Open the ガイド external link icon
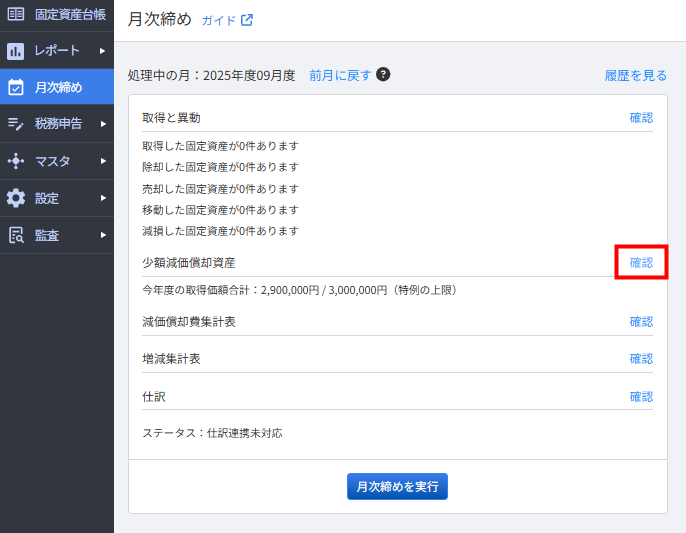This screenshot has width=686, height=533. click(247, 20)
